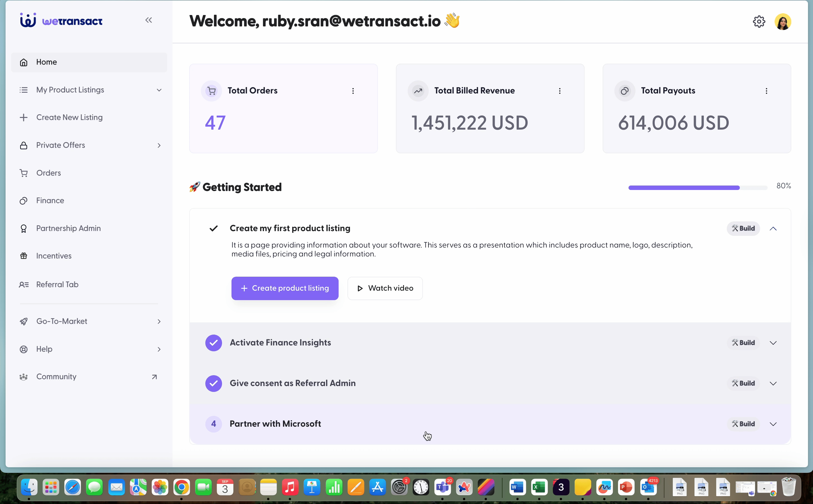Toggle Give consent as Referral Admin checkmark

tap(214, 384)
